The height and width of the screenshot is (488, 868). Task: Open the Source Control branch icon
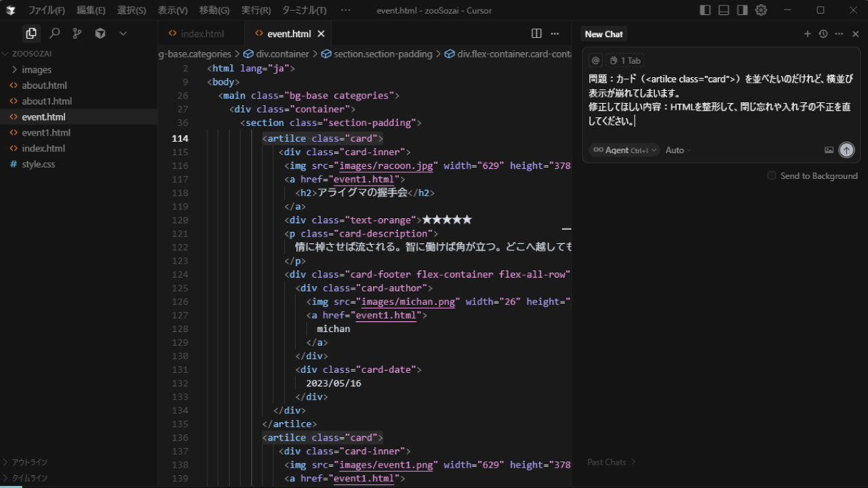point(77,33)
